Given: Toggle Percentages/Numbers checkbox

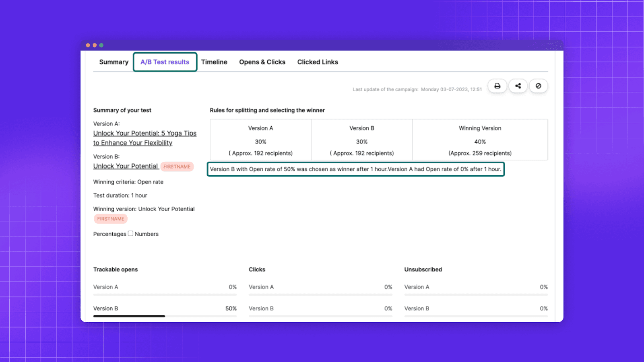Looking at the screenshot, I should pos(130,233).
